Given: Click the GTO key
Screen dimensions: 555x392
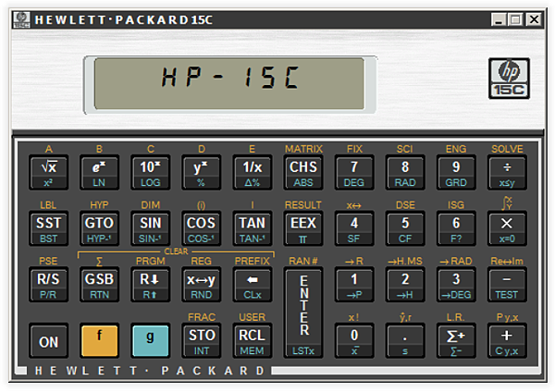Looking at the screenshot, I should click(x=99, y=228).
